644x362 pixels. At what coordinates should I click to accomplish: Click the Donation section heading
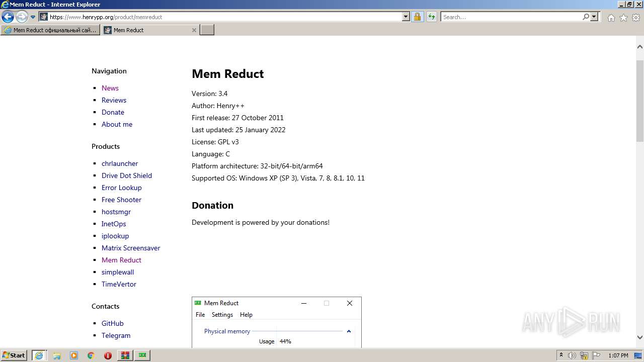[x=212, y=205]
